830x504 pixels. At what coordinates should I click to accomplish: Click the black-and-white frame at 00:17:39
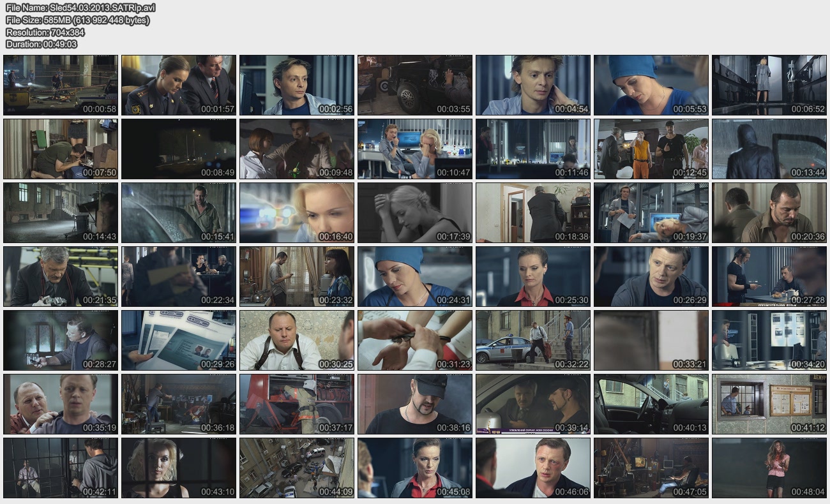coord(415,212)
